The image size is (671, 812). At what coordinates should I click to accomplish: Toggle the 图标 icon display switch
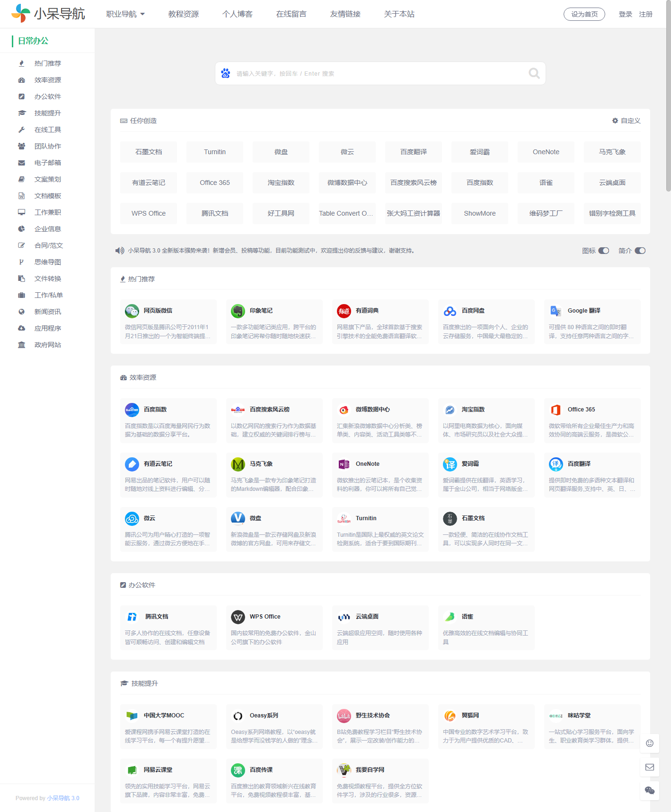tap(603, 251)
